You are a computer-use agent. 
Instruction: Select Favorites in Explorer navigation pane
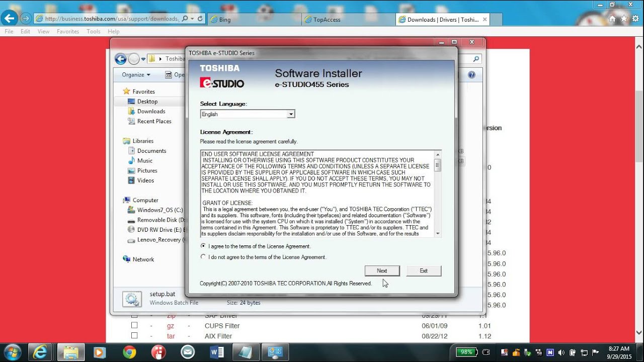(x=143, y=92)
